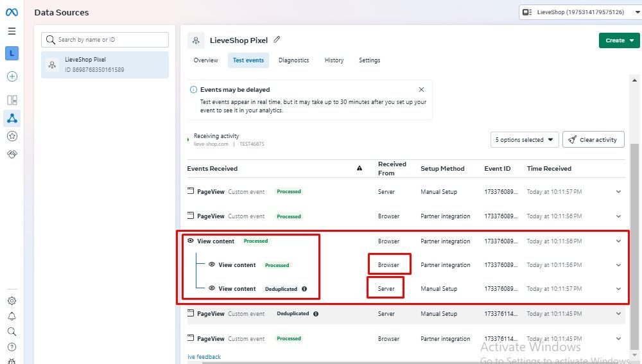
Task: Click the Event ID column header
Action: pos(497,169)
